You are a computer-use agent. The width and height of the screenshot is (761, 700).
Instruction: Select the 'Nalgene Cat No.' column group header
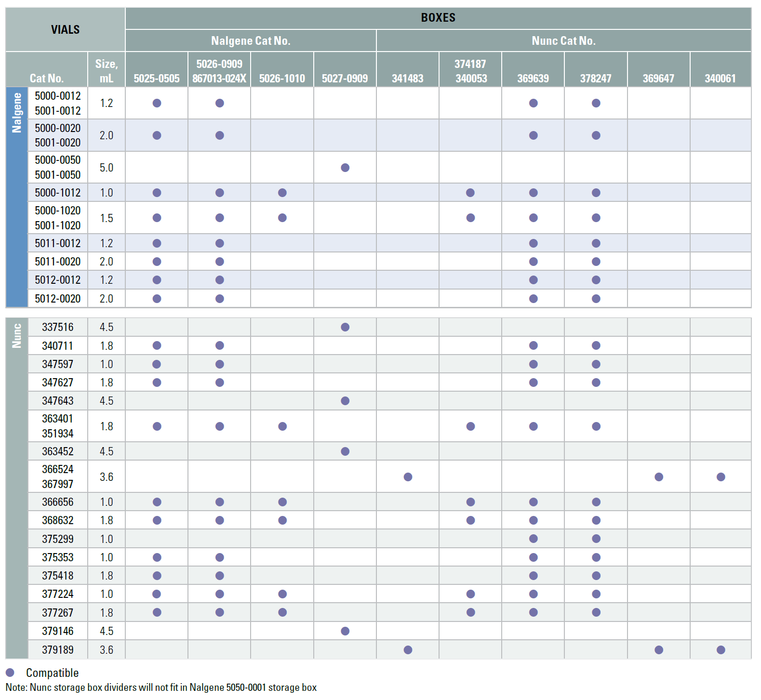[251, 40]
